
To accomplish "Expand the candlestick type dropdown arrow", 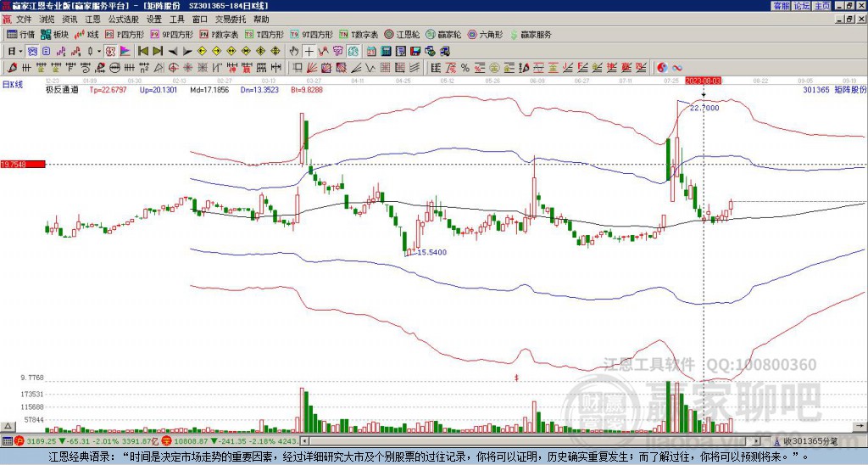I will pyautogui.click(x=99, y=51).
